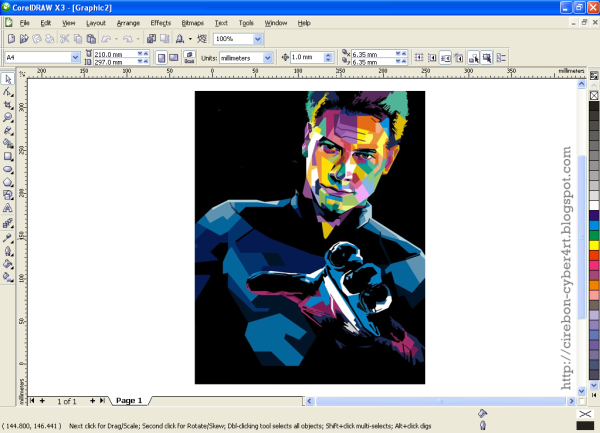The image size is (600, 433).
Task: Go to the first page button
Action: point(32,400)
